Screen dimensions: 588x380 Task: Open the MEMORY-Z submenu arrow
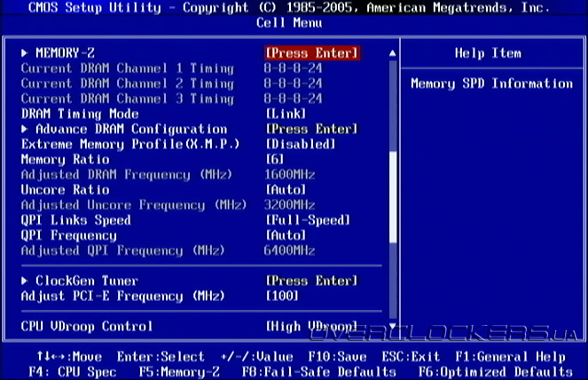(24, 53)
